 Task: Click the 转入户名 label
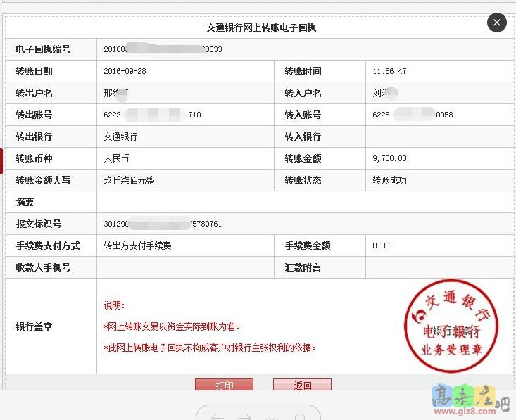click(303, 93)
